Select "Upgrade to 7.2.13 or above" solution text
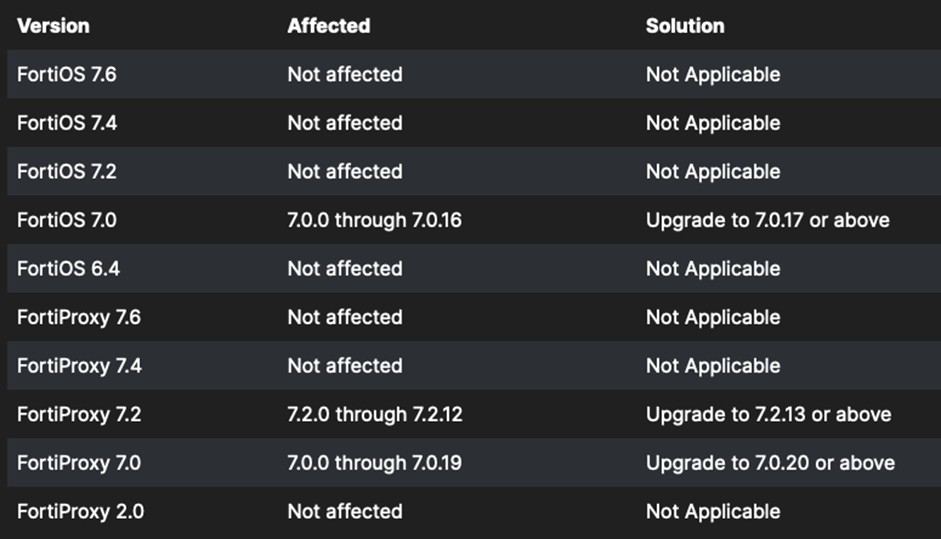 [x=768, y=414]
